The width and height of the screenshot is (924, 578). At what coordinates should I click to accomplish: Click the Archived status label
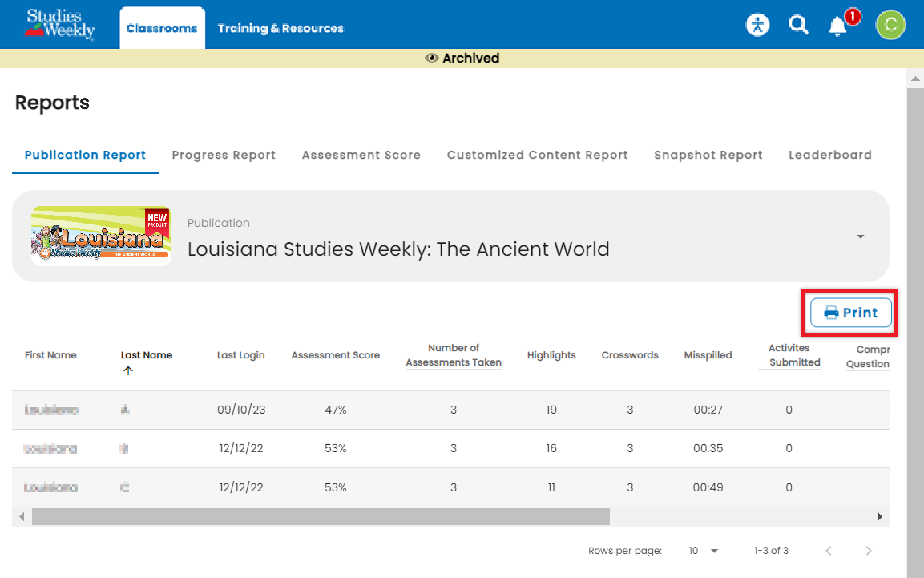coord(471,58)
